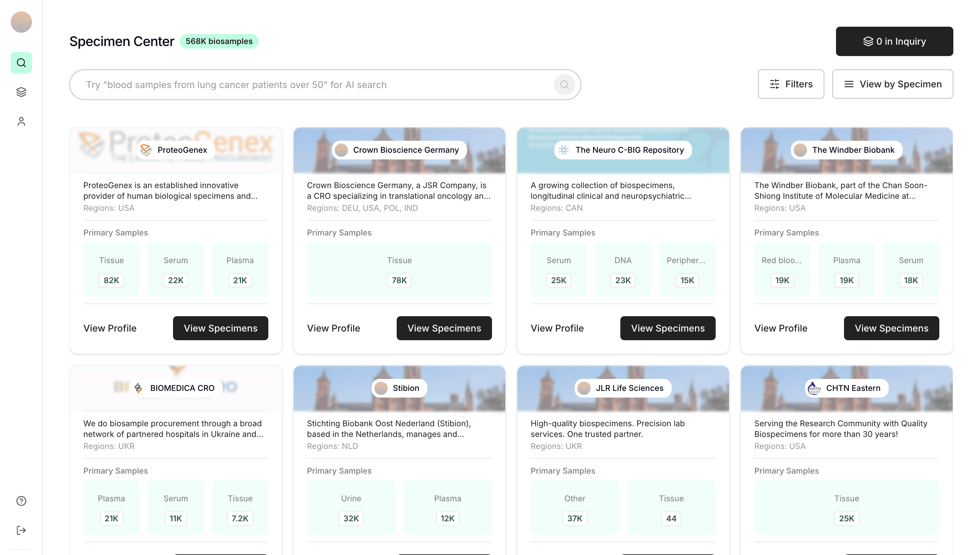Screen dimensions: 980x555
Task: Open the help question mark icon
Action: pyautogui.click(x=21, y=501)
